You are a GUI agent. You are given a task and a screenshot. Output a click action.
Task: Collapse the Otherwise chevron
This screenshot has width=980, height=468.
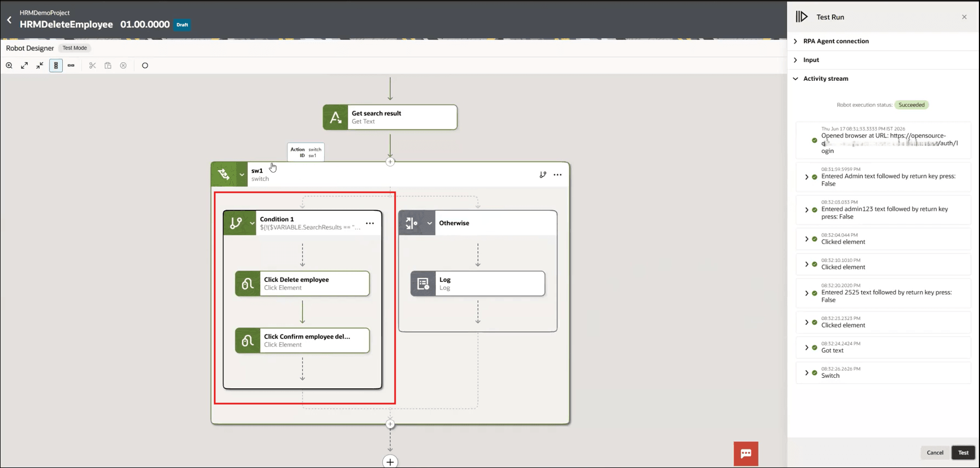tap(430, 223)
